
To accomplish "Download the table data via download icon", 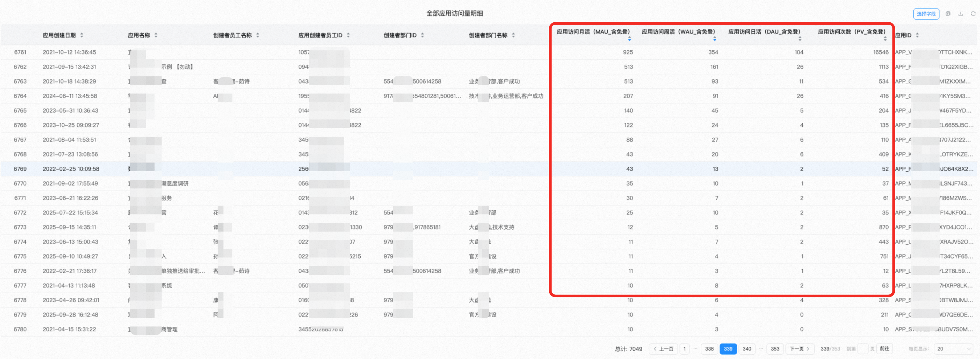I will coord(960,14).
